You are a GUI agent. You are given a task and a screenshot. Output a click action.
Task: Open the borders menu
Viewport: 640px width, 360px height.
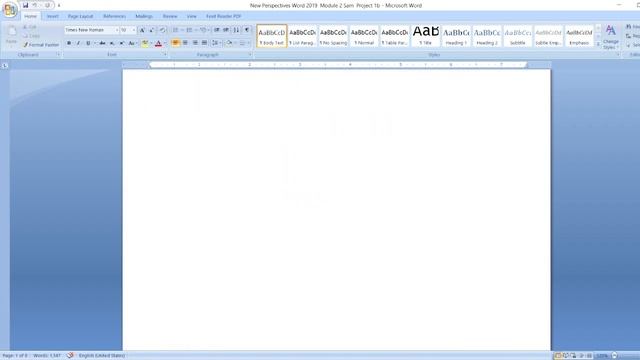click(x=243, y=43)
